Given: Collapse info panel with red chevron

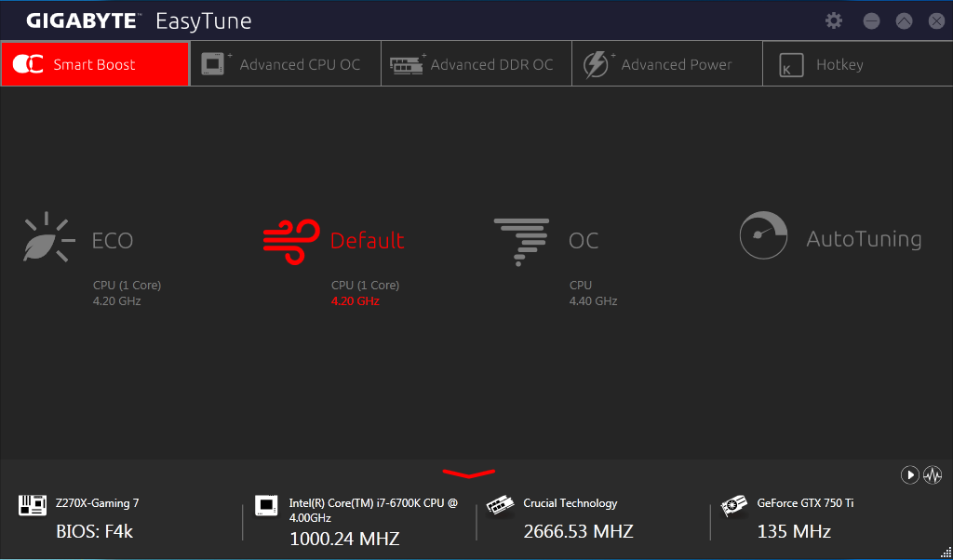Looking at the screenshot, I should 469,473.
